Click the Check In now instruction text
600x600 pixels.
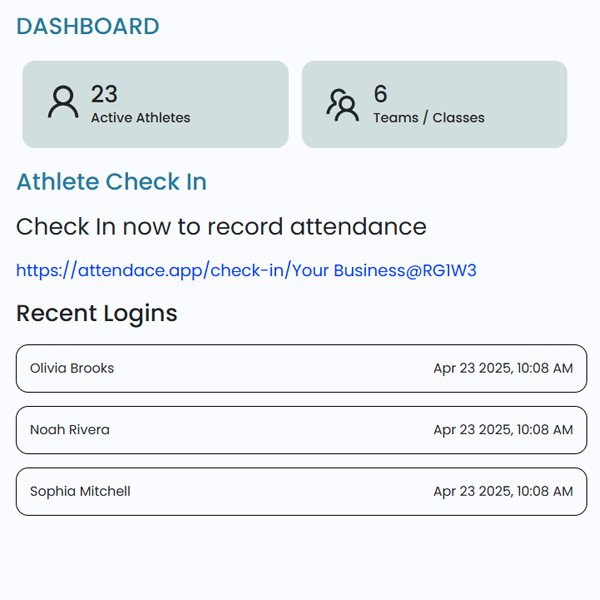click(x=221, y=226)
